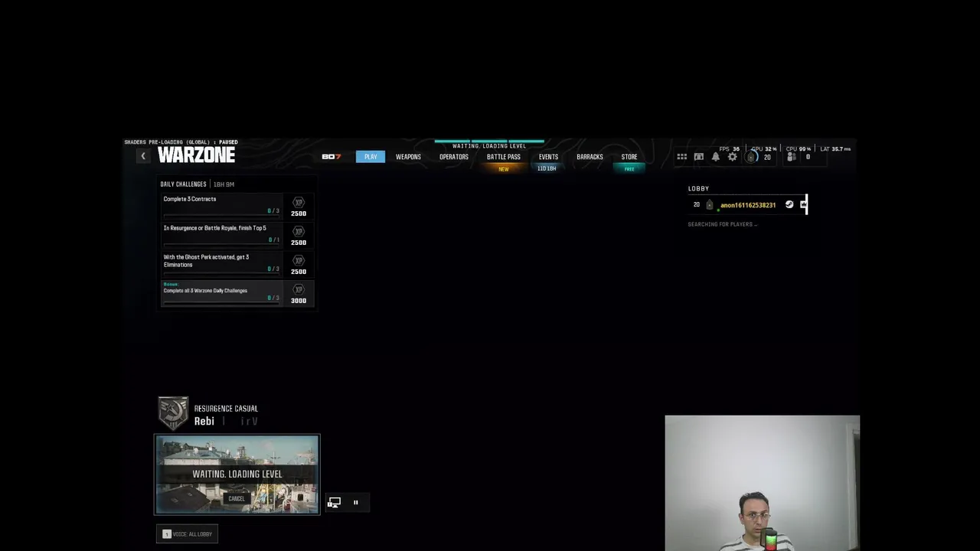The width and height of the screenshot is (980, 551).
Task: Click the XP icon beside Complete 3 Contracts
Action: point(299,202)
